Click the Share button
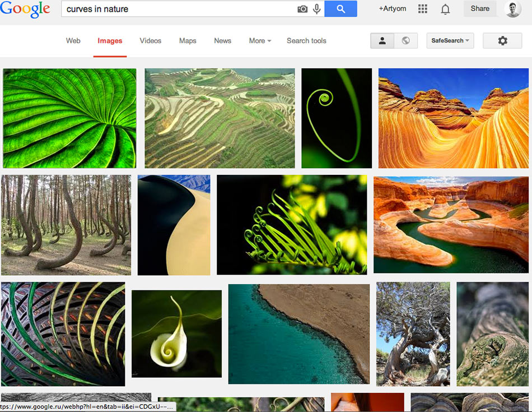 (x=480, y=9)
